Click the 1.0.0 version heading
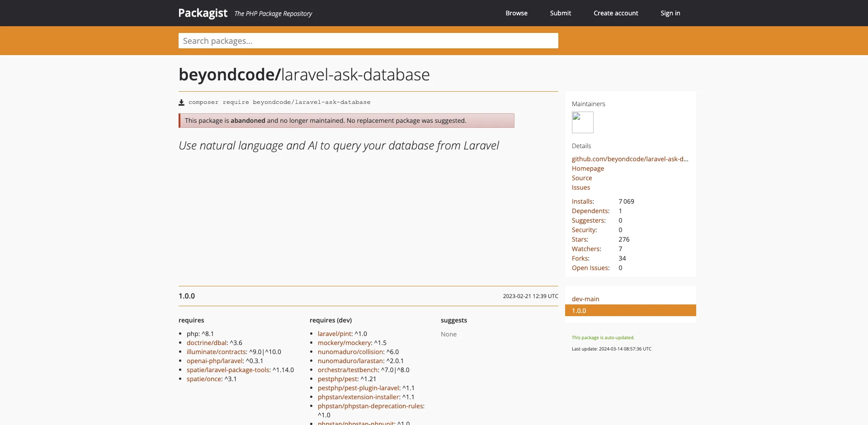868x425 pixels. pos(187,296)
